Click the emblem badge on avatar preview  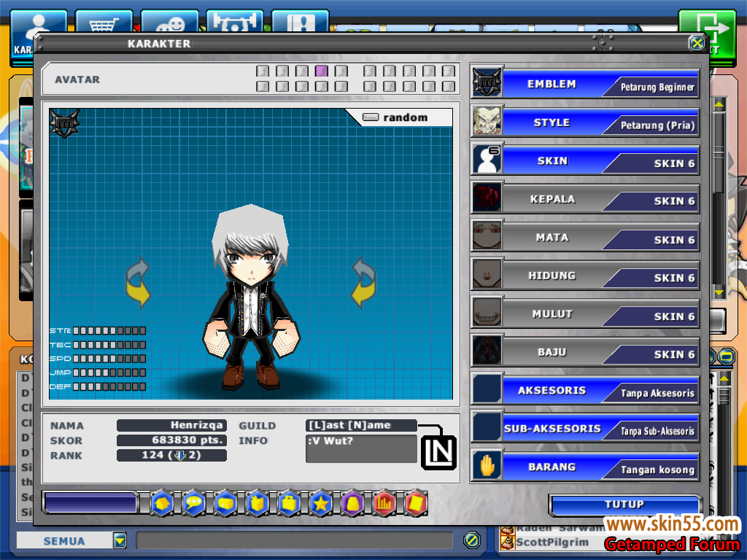click(x=64, y=123)
